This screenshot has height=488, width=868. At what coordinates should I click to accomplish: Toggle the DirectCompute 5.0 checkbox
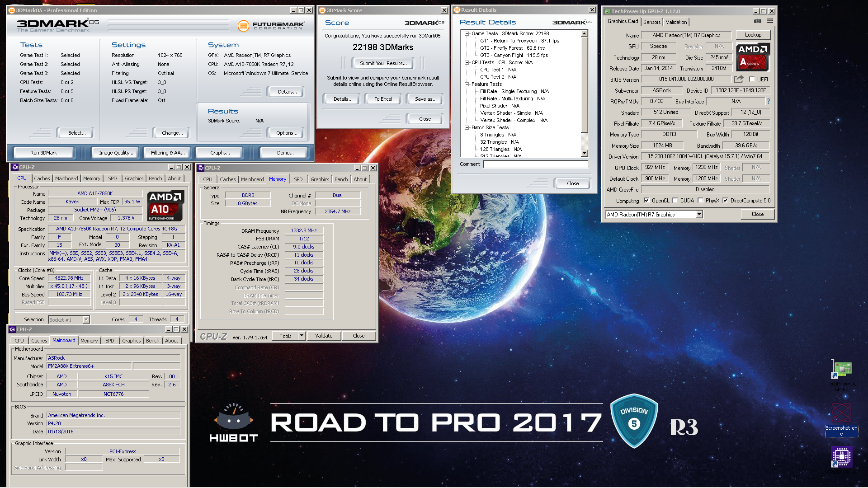pos(725,201)
